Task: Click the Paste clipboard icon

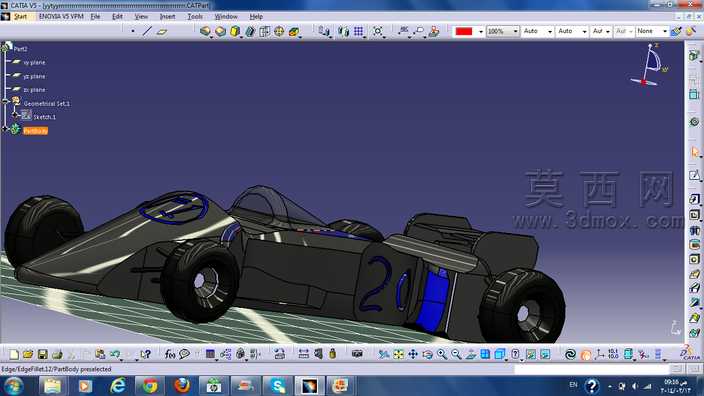Action: (100, 354)
